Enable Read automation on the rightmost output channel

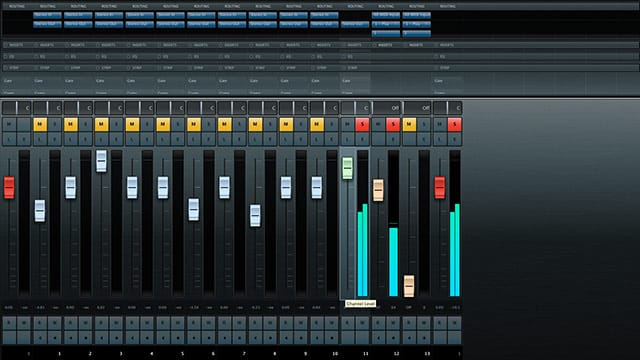tap(440, 323)
